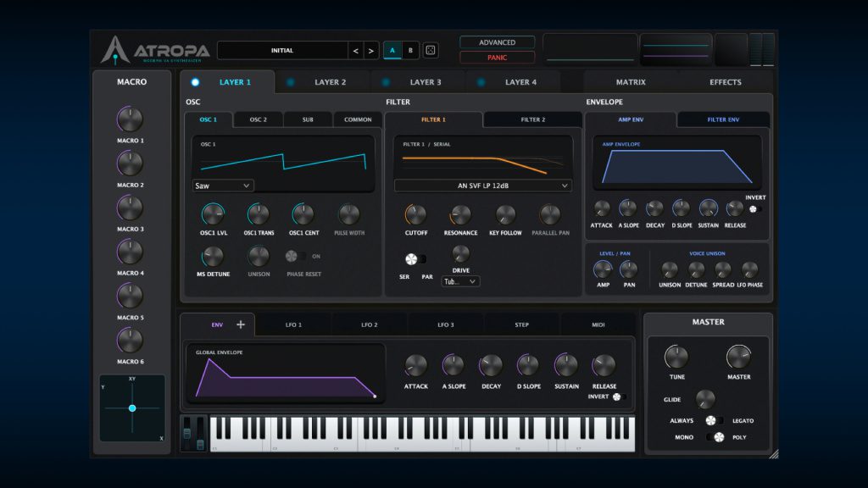
Task: Click the global envelope Release knob
Action: [x=604, y=366]
